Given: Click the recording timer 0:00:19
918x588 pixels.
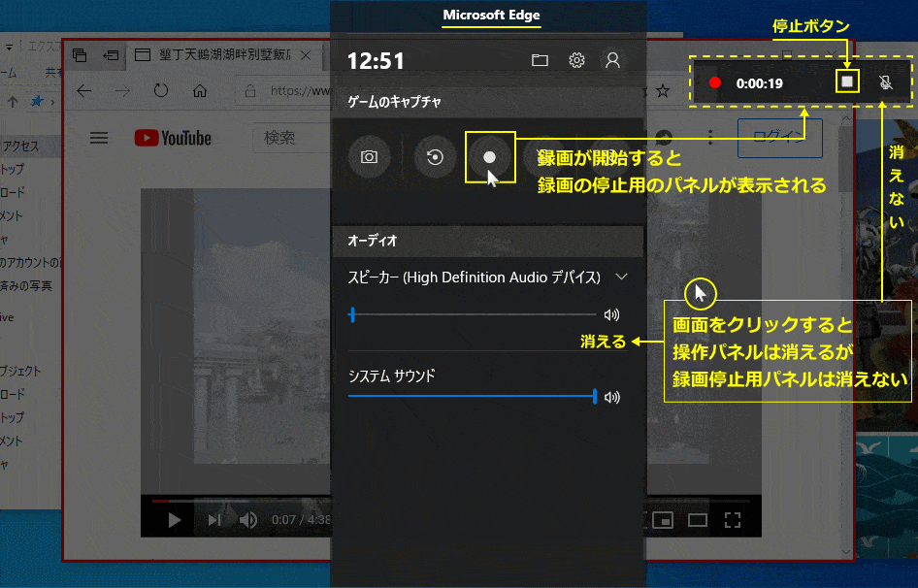Looking at the screenshot, I should click(x=760, y=83).
